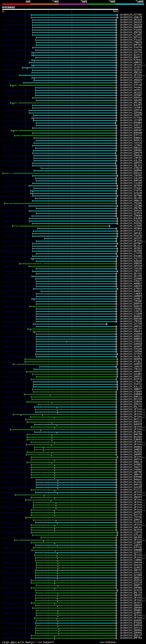
Task: Open the UniRef100_P27080 hit label
Action: pos(131,15)
